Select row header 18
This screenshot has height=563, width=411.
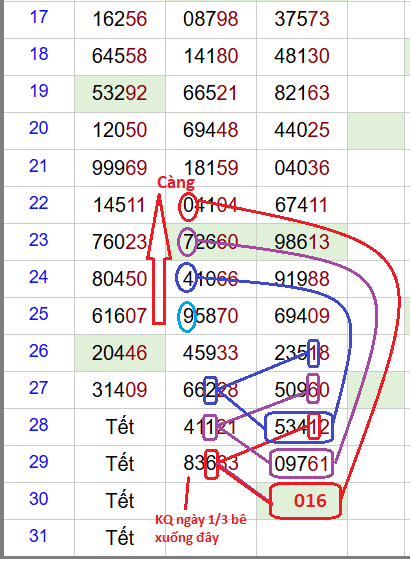point(39,57)
